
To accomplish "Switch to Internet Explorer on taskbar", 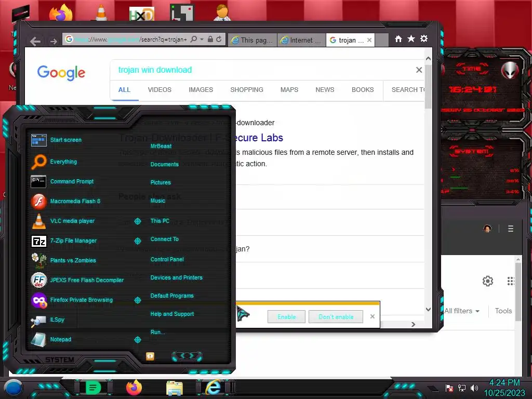I will 214,388.
